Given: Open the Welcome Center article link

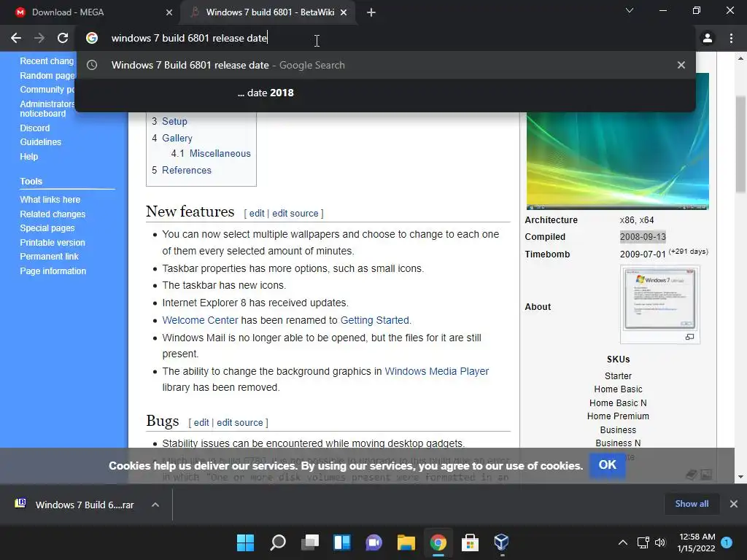Looking at the screenshot, I should 200,320.
